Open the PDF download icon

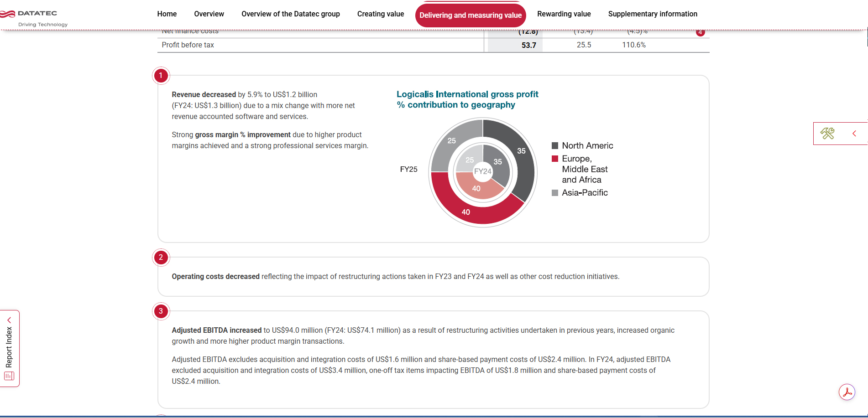847,392
